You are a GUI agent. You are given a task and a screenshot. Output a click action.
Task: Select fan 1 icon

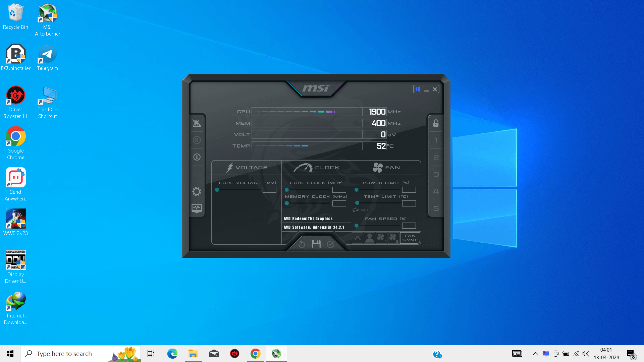click(x=381, y=238)
